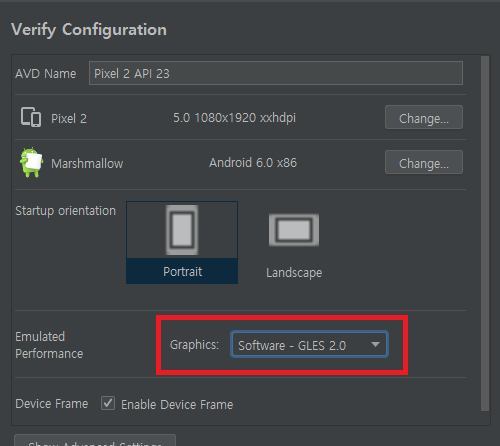Viewport: 500px width, 446px height.
Task: Select Landscape startup orientation
Action: (294, 246)
